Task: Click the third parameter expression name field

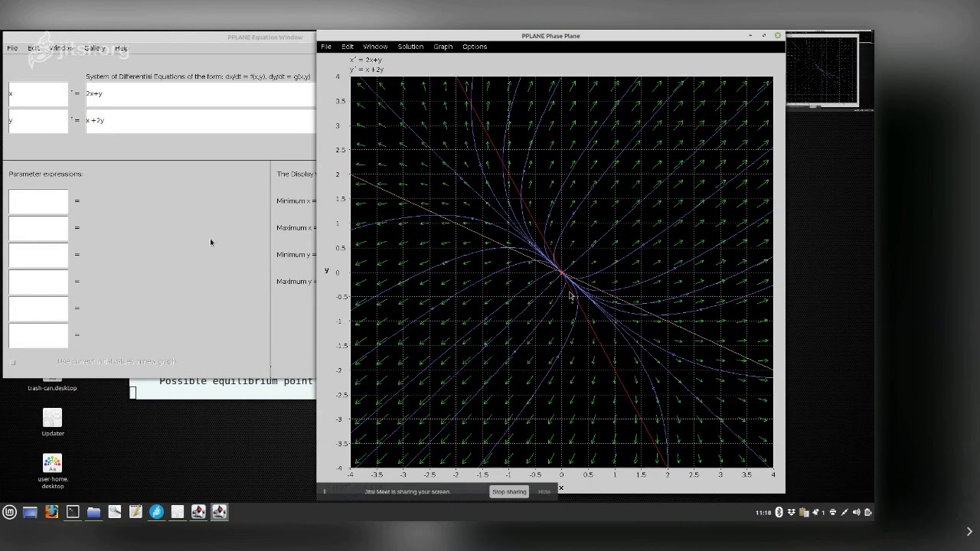Action: pyautogui.click(x=38, y=254)
